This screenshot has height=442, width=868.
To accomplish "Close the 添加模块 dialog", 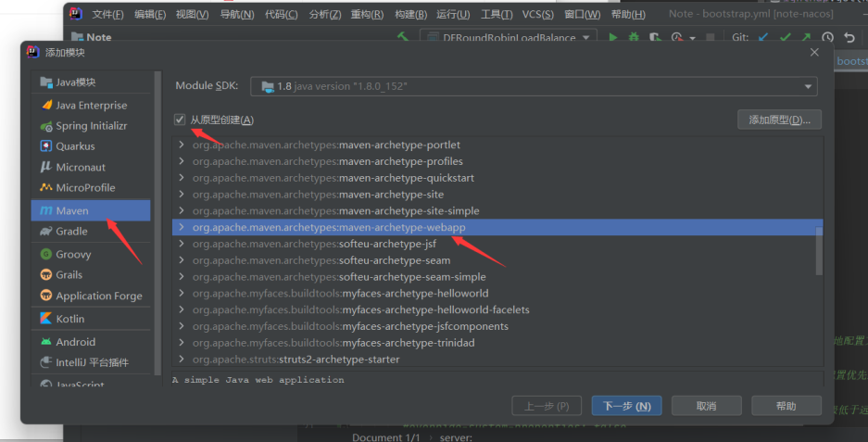I will tap(814, 52).
